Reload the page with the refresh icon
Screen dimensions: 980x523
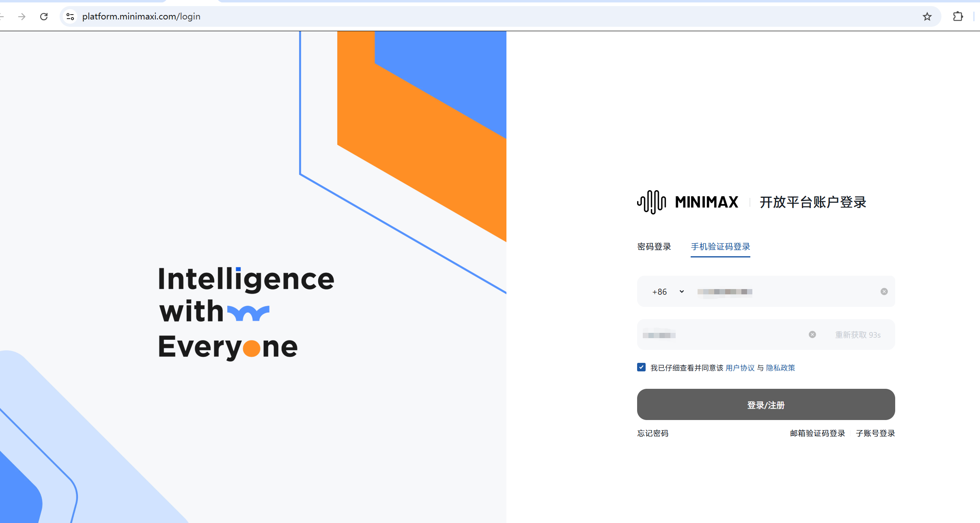coord(44,17)
